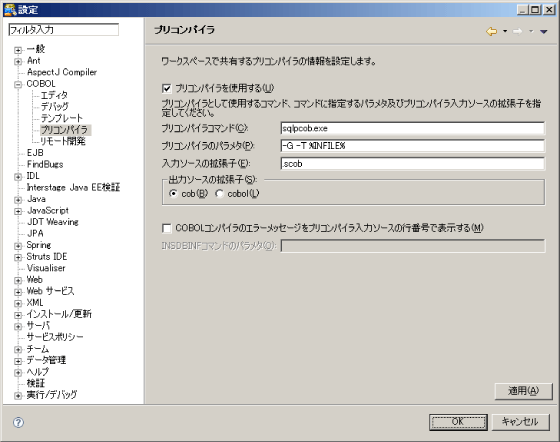Expand the JavaScript tree node

(x=18, y=211)
